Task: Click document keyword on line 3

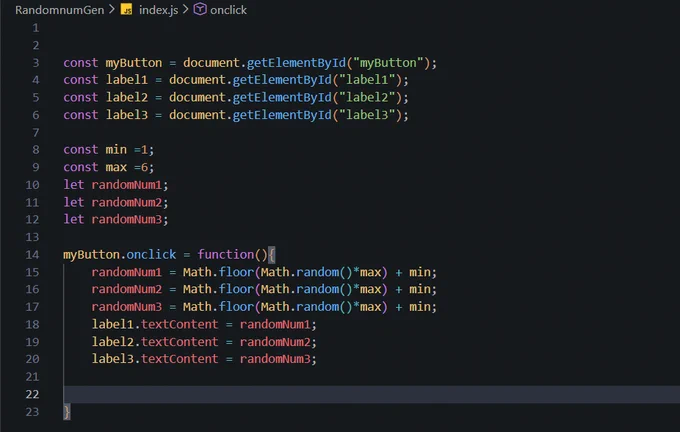Action: point(211,63)
